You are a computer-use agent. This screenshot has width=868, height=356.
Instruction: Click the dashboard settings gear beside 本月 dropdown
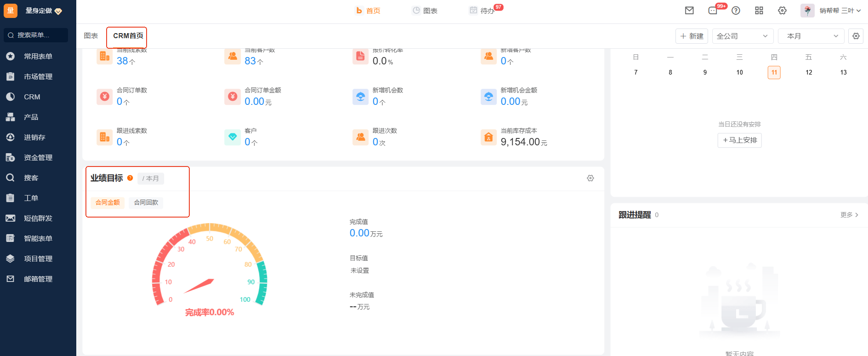coord(856,36)
